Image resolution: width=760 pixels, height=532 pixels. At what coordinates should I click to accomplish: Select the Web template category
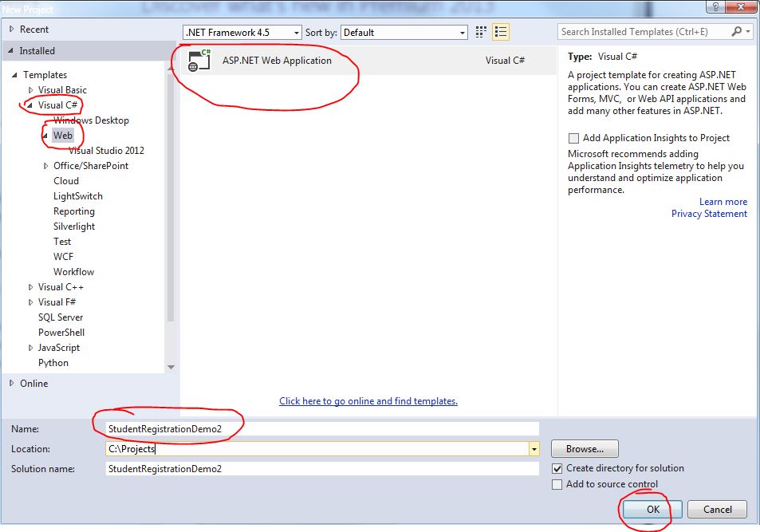click(x=63, y=136)
